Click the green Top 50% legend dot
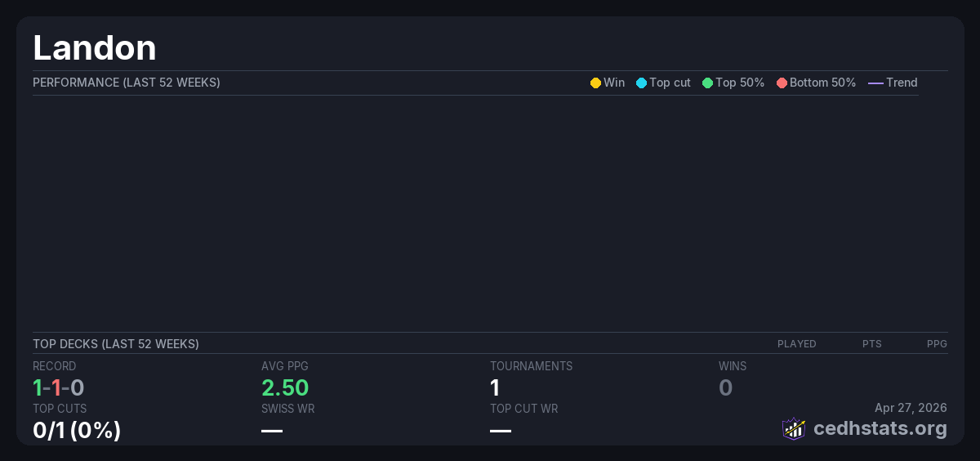This screenshot has height=461, width=980. pos(707,83)
